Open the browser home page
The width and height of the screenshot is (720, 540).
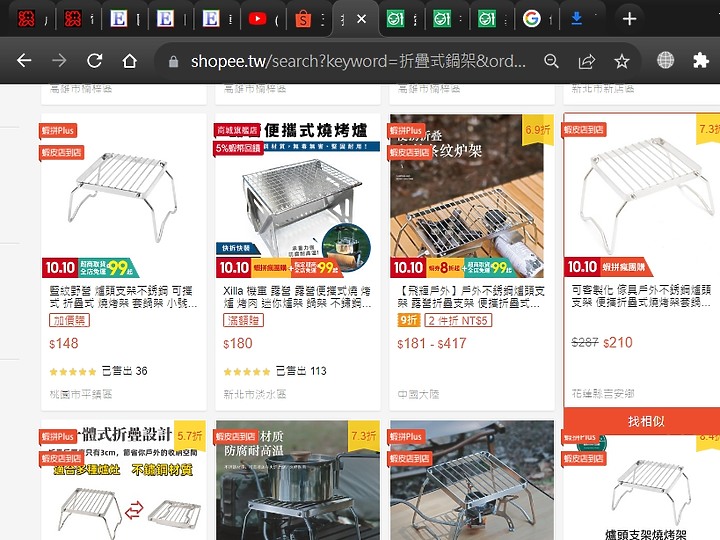129,60
